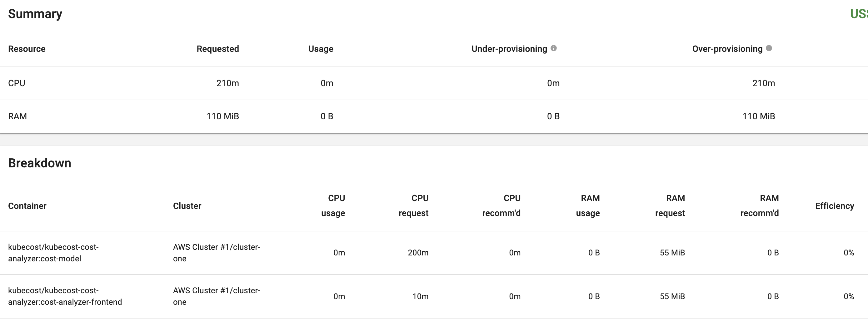Click the Under-provisioning info icon
The image size is (868, 326).
coord(555,47)
